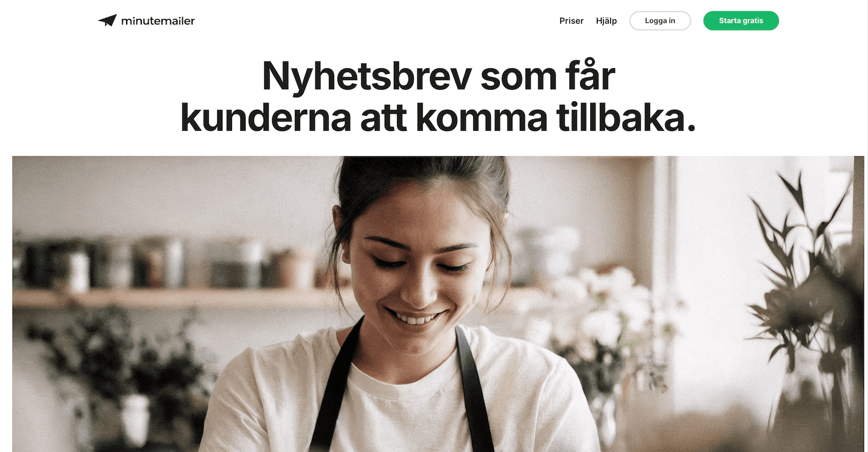Click the wooden shelf edge at left
Screen dimensions: 868x452
click(x=174, y=298)
